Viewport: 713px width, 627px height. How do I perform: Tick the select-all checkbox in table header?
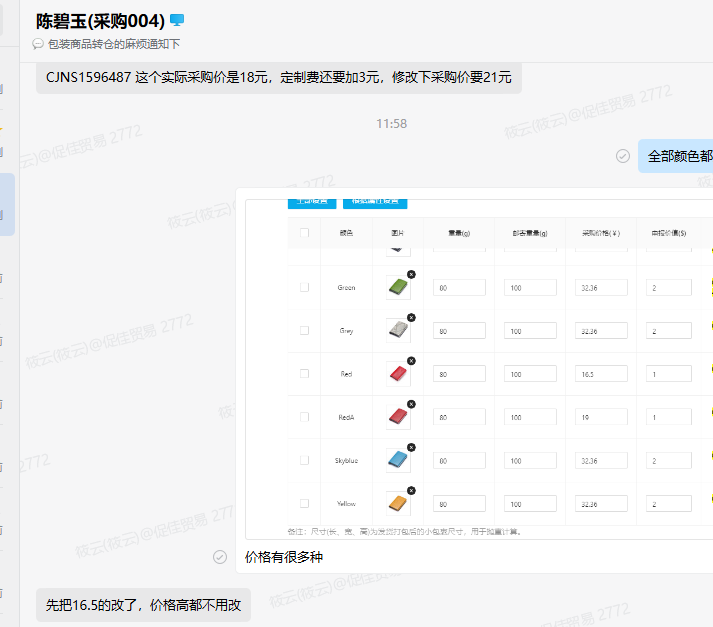304,233
